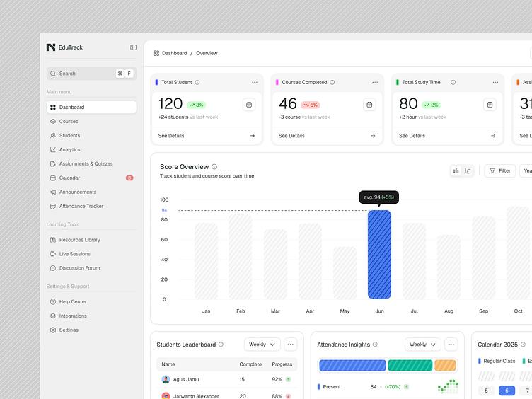Click info icon beside Calendar 2025

click(523, 345)
